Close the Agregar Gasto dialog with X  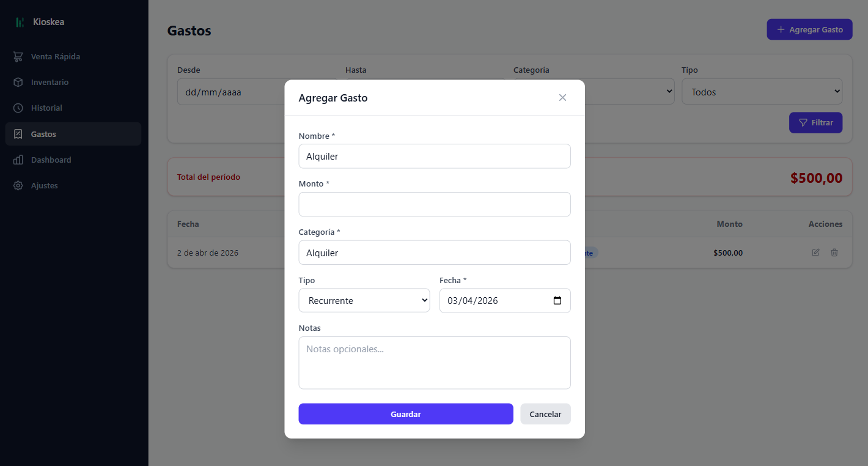coord(562,98)
